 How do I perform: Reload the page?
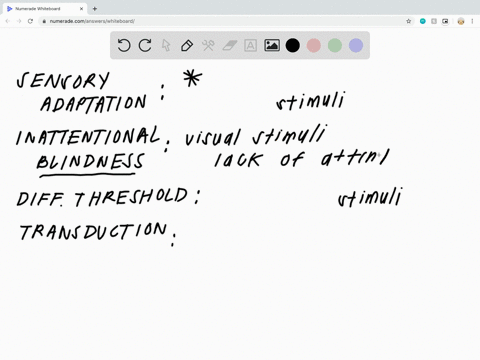[30, 21]
